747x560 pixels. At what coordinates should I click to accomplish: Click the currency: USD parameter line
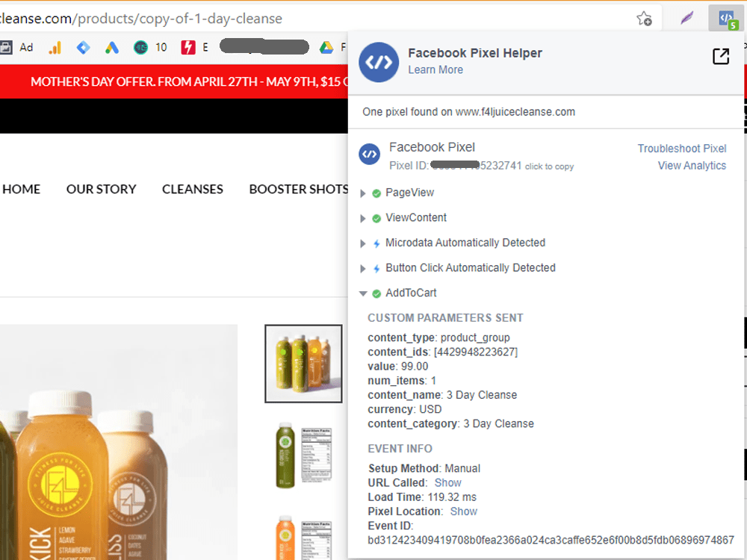pyautogui.click(x=404, y=409)
